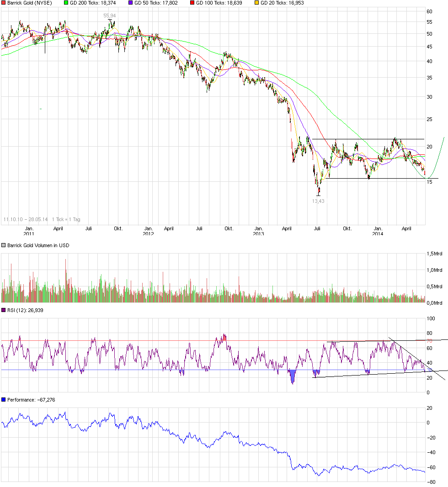The height and width of the screenshot is (487, 448).
Task: Click the date range label 11.10.10 - 28.05.14
Action: coord(27,219)
